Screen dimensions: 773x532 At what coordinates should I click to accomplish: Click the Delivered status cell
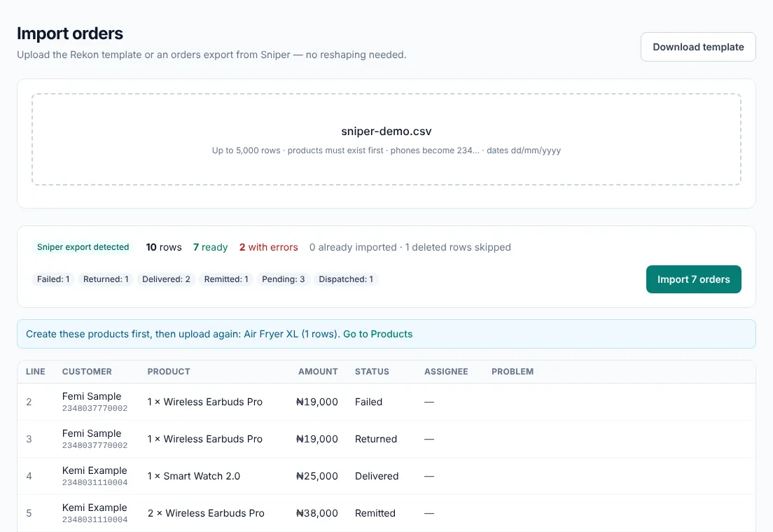pos(377,476)
